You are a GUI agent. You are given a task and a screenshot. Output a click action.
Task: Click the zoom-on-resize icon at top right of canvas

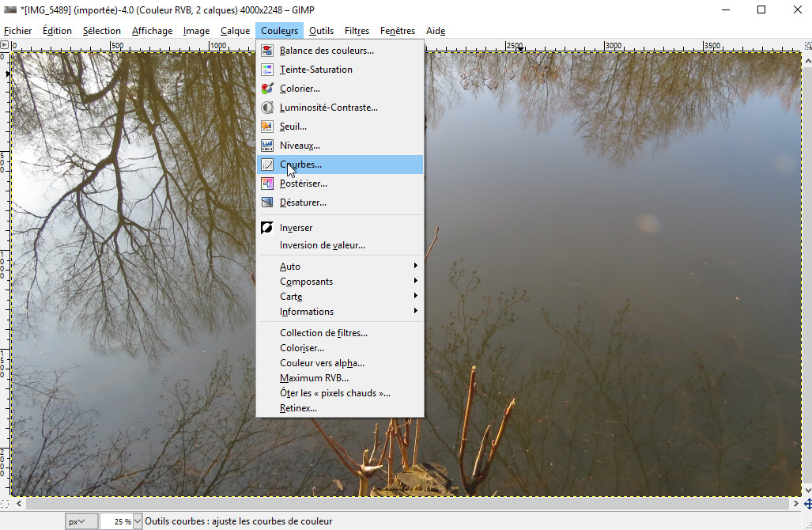pos(808,46)
